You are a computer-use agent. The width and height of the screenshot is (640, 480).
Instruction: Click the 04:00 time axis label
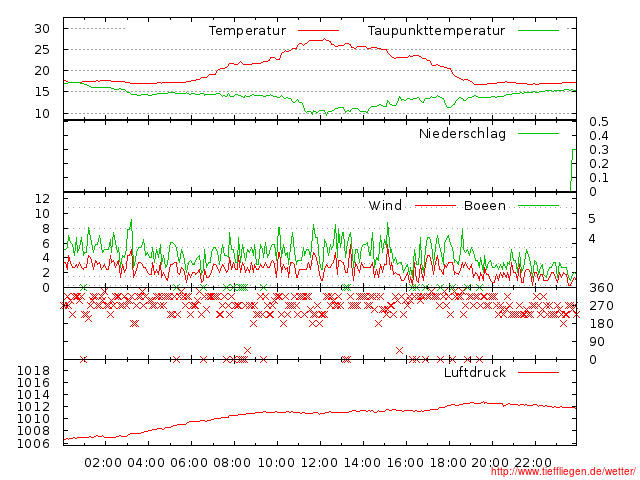[x=146, y=463]
